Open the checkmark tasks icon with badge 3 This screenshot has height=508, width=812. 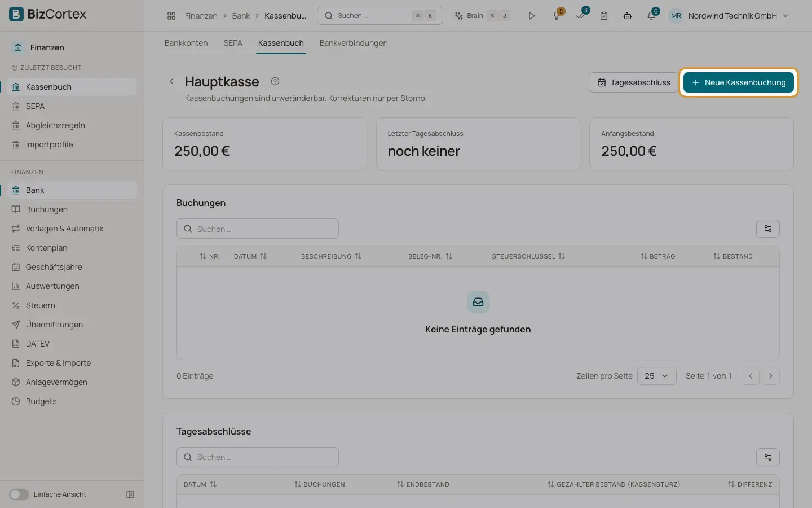pos(581,15)
